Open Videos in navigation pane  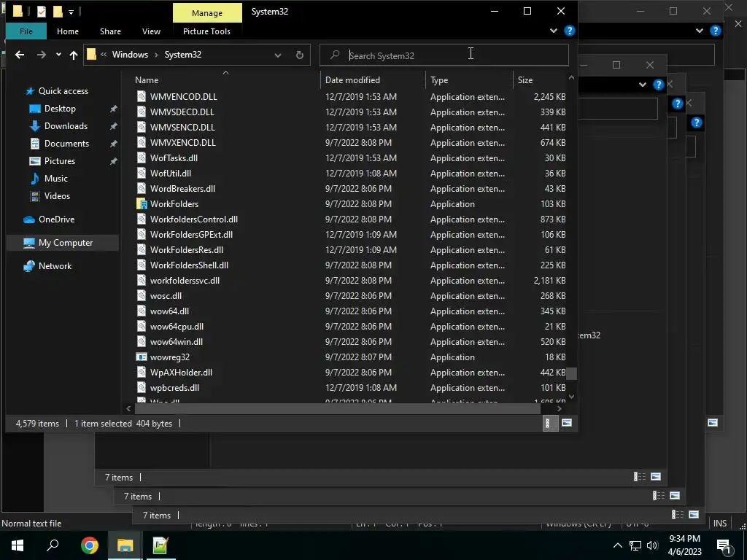click(x=57, y=196)
